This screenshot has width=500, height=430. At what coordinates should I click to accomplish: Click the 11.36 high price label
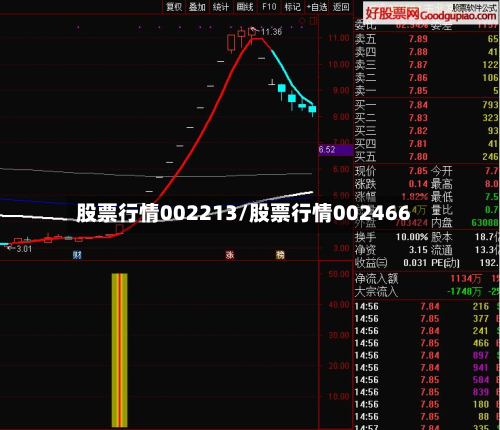click(x=271, y=32)
